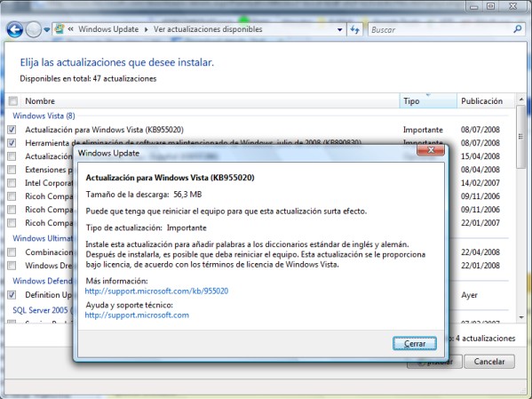Click the Cancelar button
Viewport: 532px width, 399px height.
489,362
